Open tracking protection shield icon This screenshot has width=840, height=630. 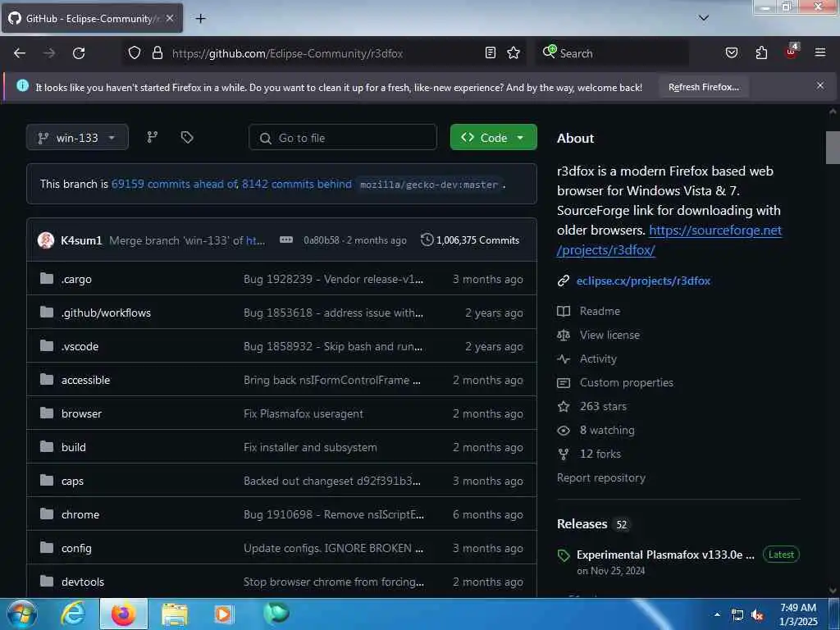[x=135, y=52]
